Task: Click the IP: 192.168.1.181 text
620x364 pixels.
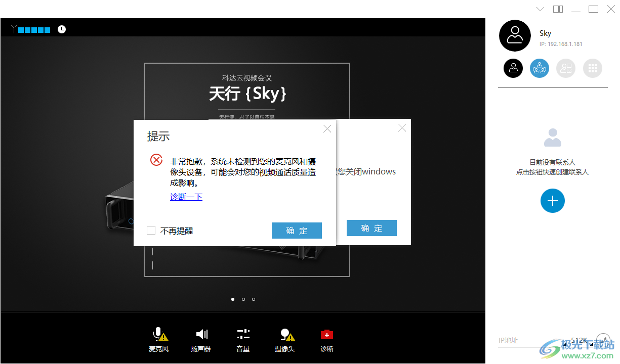Action: (561, 44)
